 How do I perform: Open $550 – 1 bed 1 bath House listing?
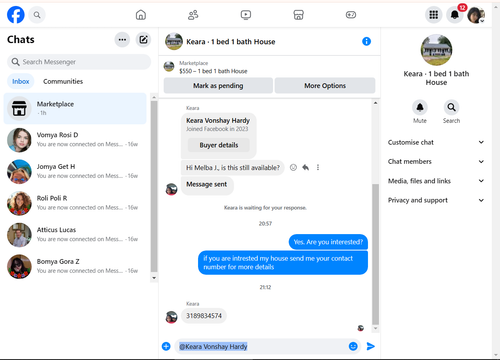coord(213,71)
